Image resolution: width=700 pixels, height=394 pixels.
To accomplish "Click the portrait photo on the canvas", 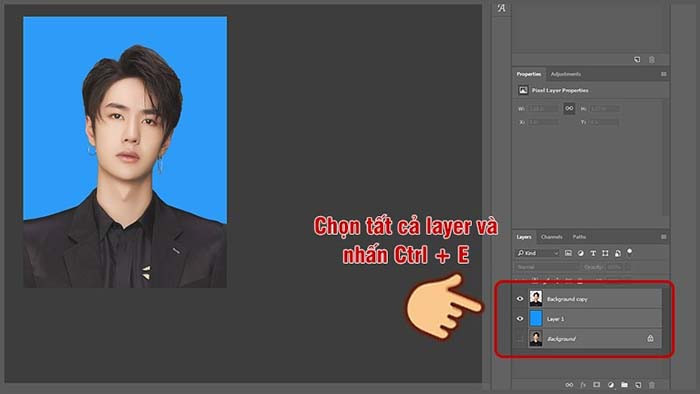I will [x=125, y=152].
